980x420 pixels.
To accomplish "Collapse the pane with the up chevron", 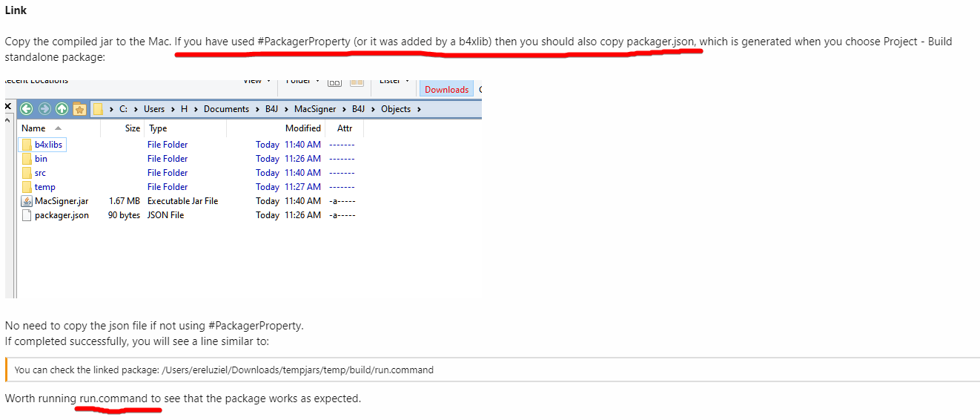I will 8,119.
